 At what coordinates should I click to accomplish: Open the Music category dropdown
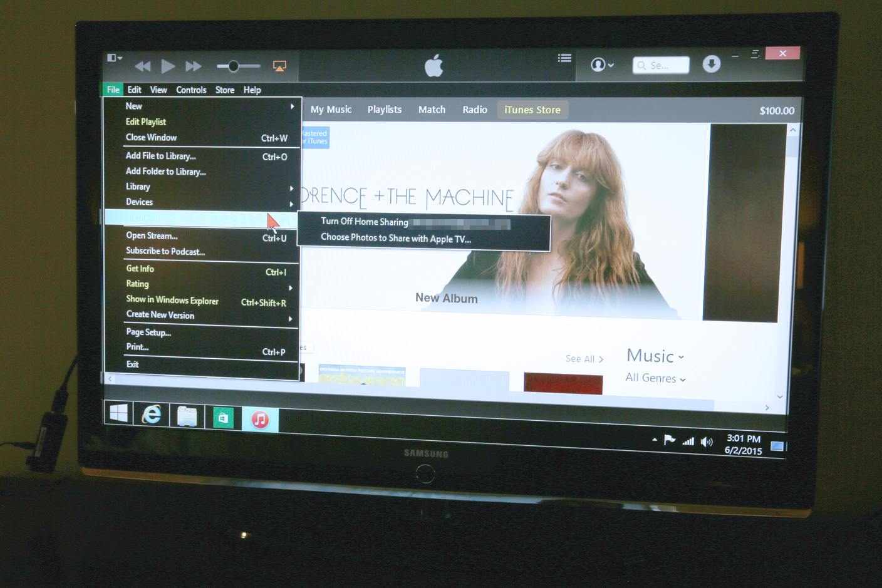[x=653, y=356]
